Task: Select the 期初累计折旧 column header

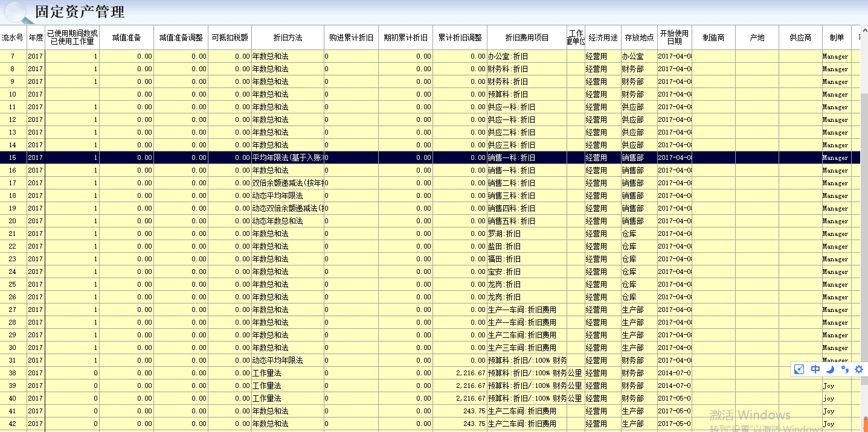Action: pyautogui.click(x=405, y=37)
